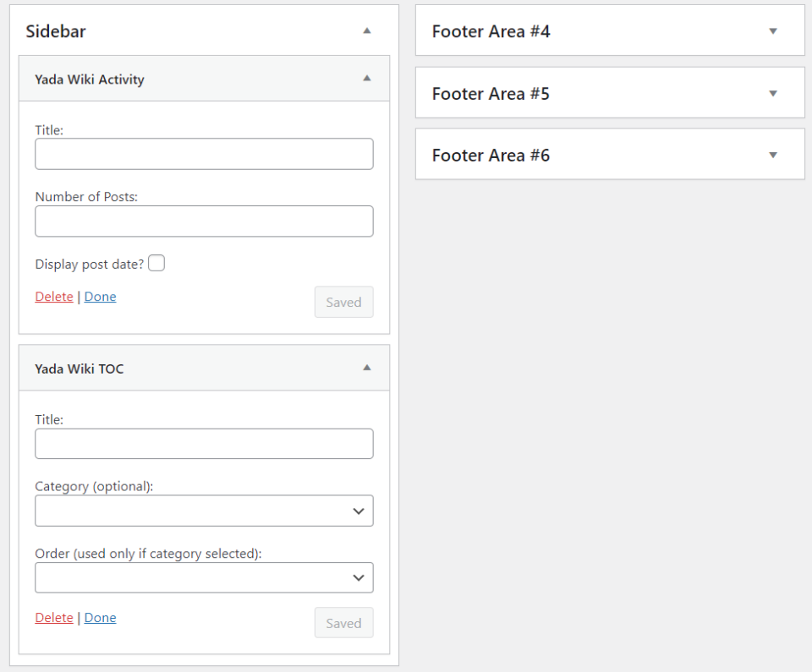Click Done link in Yada Wiki Activity
This screenshot has width=812, height=672.
(x=100, y=297)
